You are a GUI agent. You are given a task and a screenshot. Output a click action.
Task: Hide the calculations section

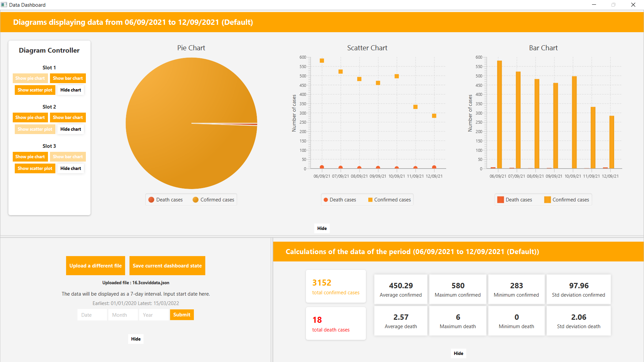[x=458, y=353]
